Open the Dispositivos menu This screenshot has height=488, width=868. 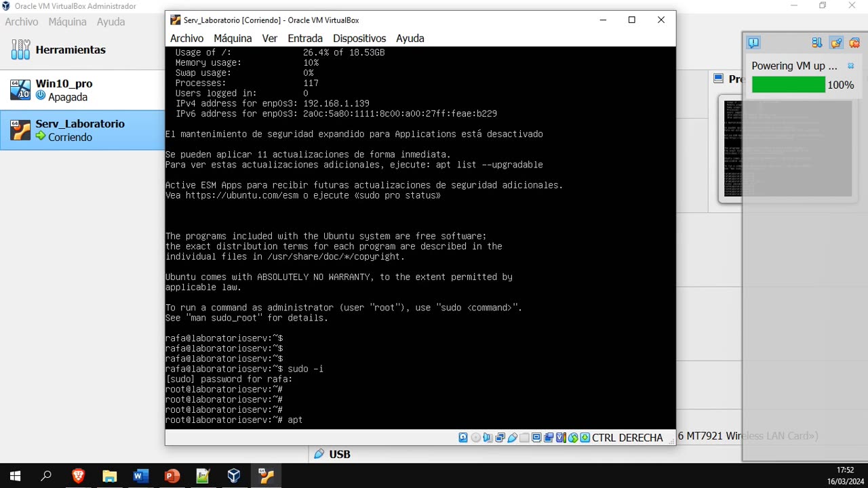coord(359,39)
